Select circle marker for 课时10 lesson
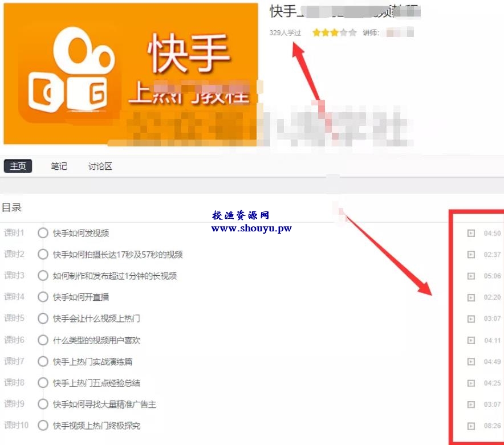Screen dimensions: 504x445 pos(43,426)
